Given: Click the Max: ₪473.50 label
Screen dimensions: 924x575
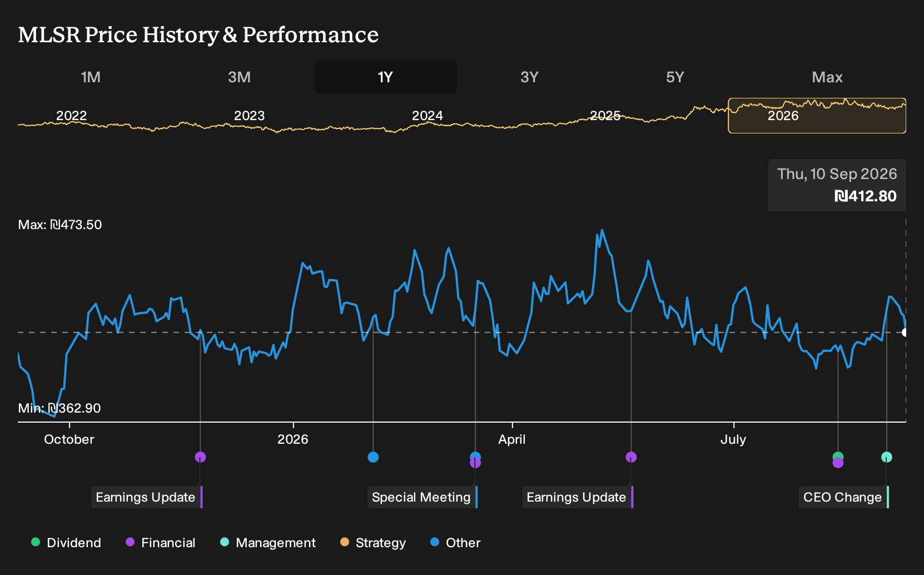Looking at the screenshot, I should click(60, 225).
